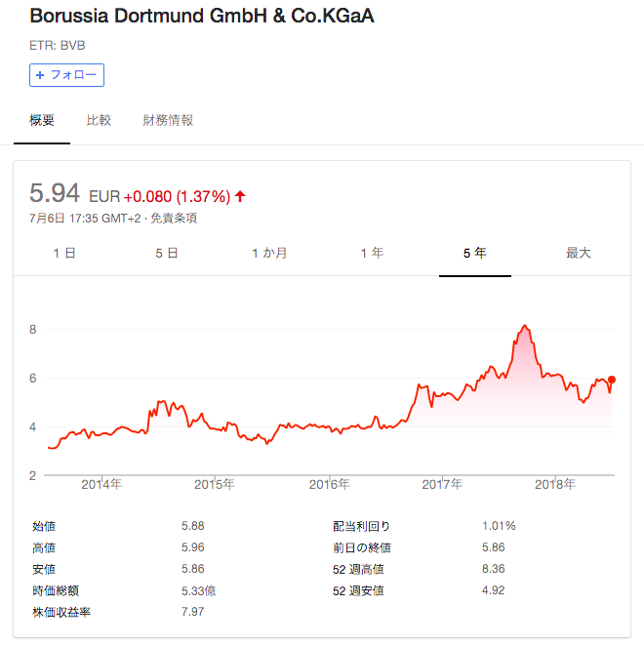Click the red up-arrow price change icon
644x646 pixels.
240,196
